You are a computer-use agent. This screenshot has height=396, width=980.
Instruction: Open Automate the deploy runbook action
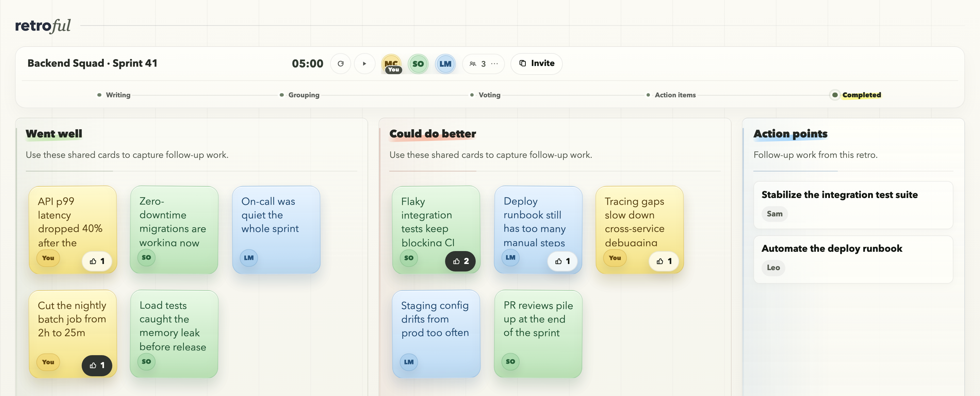tap(853, 259)
